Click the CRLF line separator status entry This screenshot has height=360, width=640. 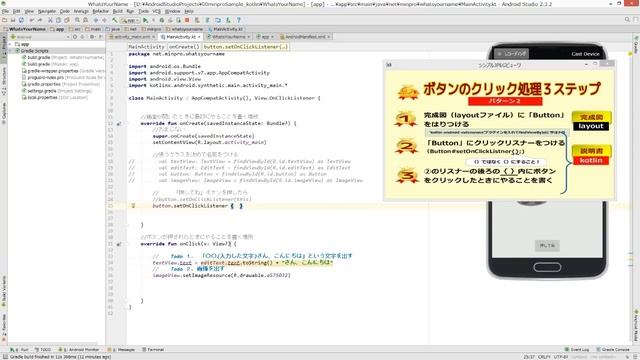pos(544,357)
